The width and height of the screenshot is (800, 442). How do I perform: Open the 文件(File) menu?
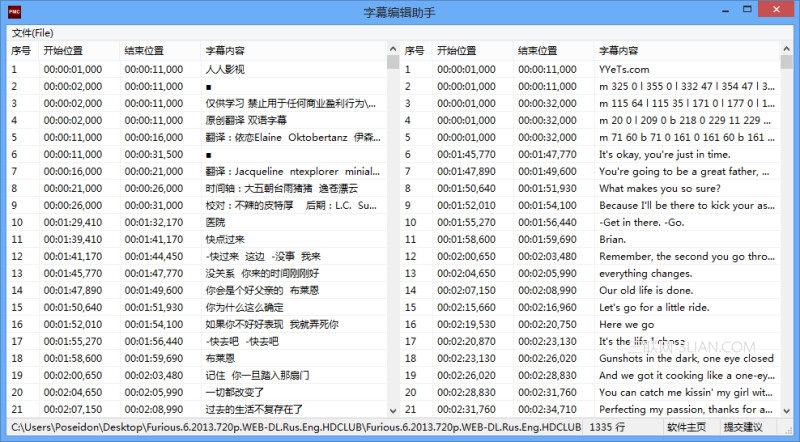pos(33,33)
